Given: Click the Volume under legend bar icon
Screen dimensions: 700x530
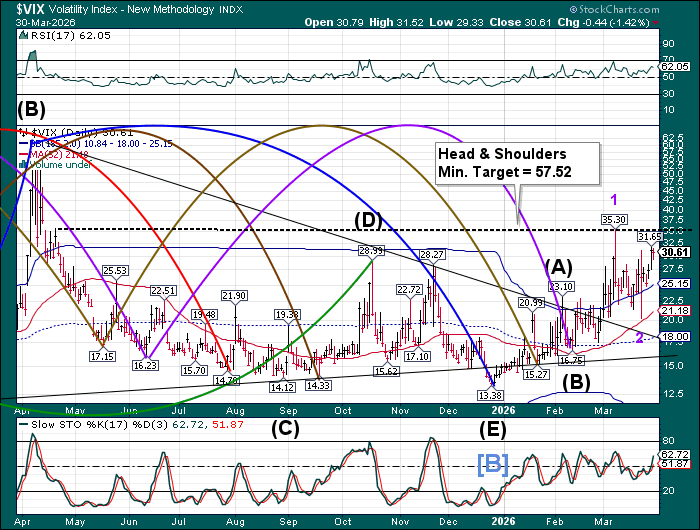Looking at the screenshot, I should click(x=25, y=165).
